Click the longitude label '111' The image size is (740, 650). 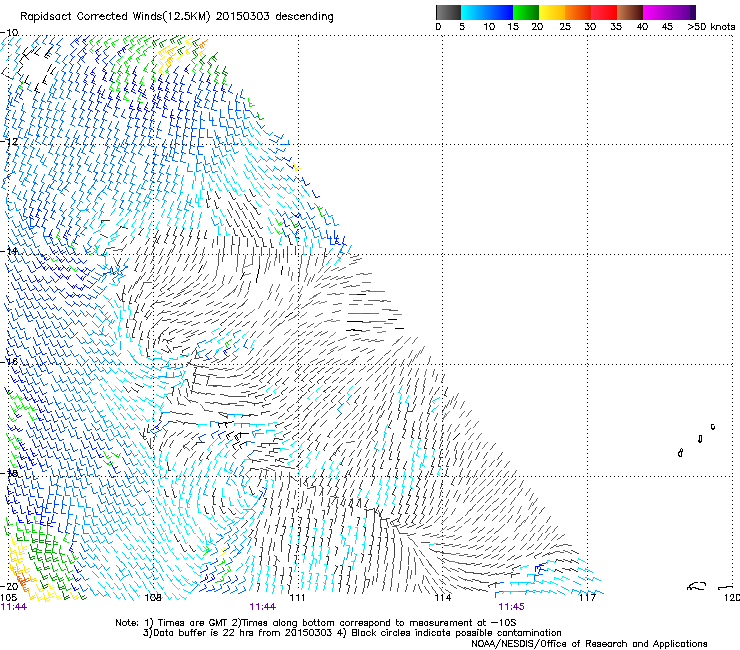pos(297,598)
